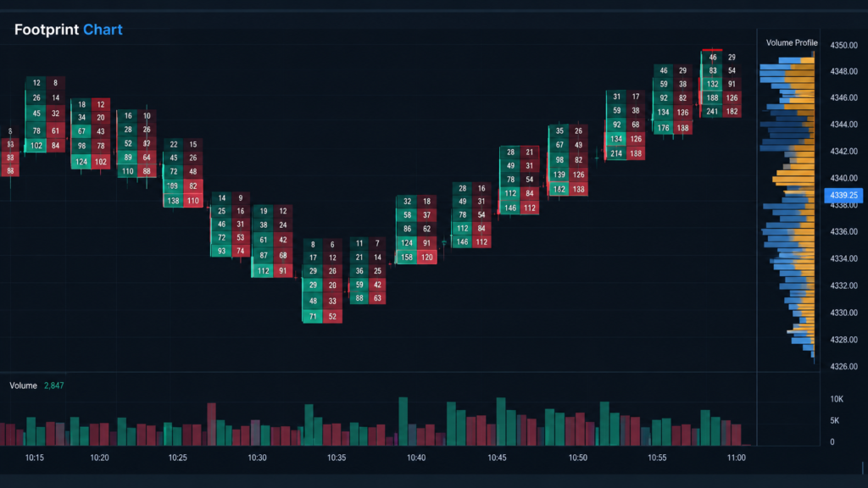Click the footprint cell showing 35

click(559, 131)
